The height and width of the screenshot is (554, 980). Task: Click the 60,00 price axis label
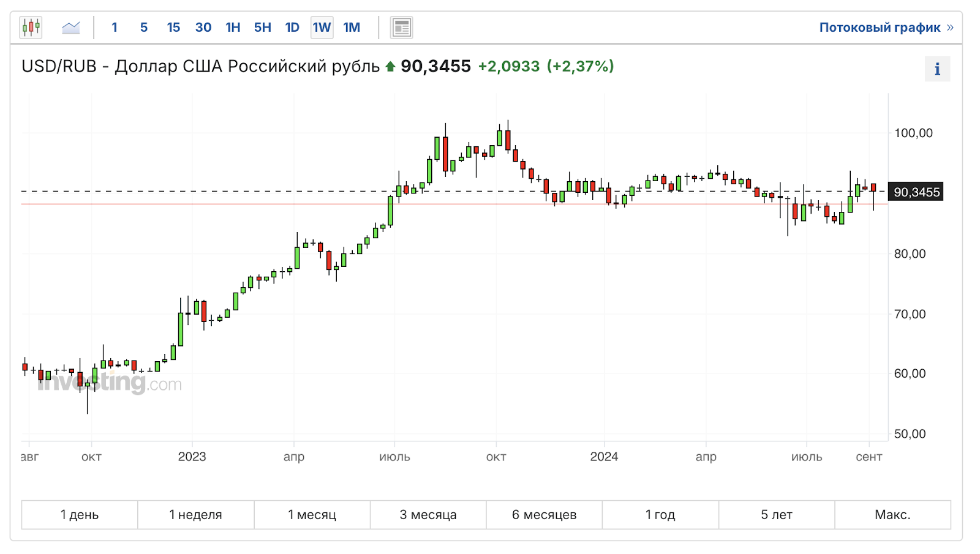(x=910, y=374)
